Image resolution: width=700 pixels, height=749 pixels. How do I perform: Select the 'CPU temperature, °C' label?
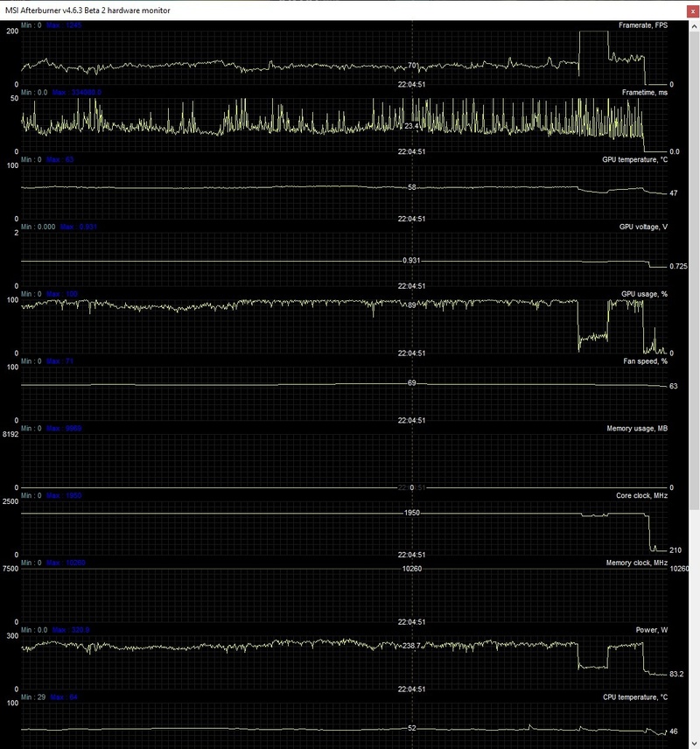pos(635,697)
